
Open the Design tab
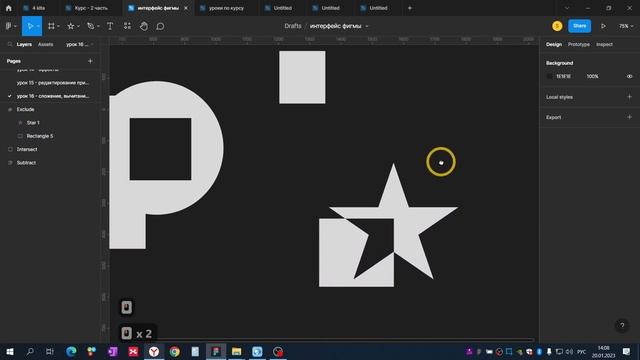pos(554,44)
